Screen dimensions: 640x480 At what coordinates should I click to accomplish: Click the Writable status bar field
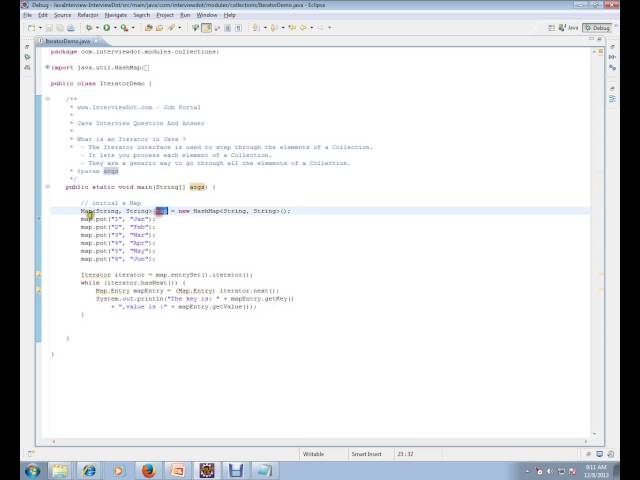coord(313,454)
